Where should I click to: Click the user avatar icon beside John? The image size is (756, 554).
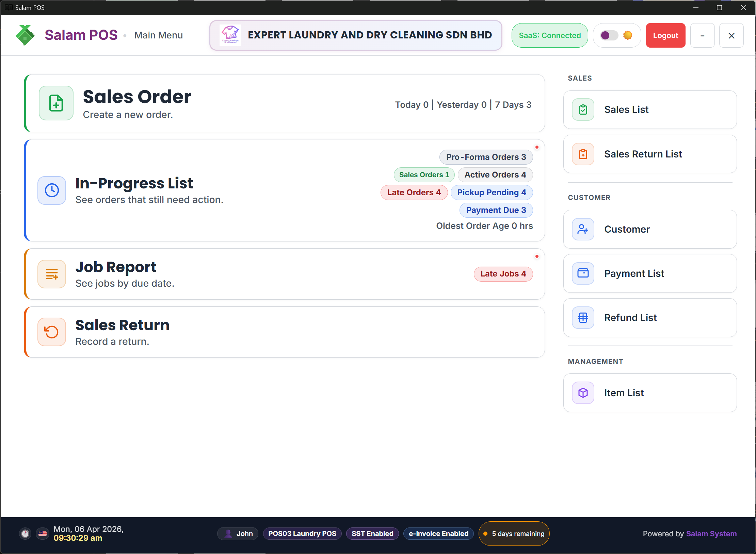tap(228, 534)
